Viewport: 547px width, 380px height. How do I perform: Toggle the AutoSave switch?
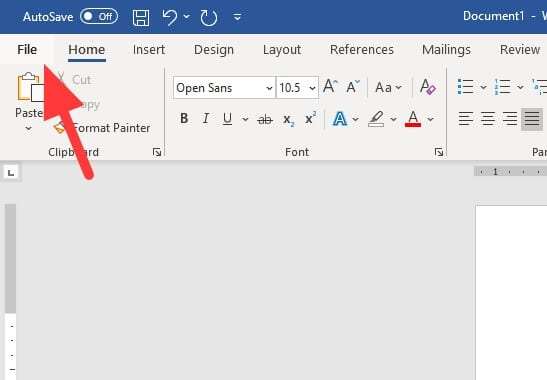pos(99,16)
